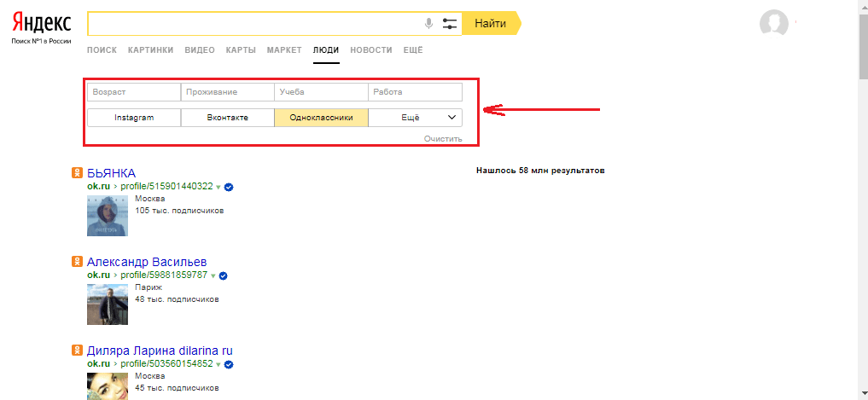Click the 'Париж' location text
This screenshot has width=868, height=400.
[147, 287]
